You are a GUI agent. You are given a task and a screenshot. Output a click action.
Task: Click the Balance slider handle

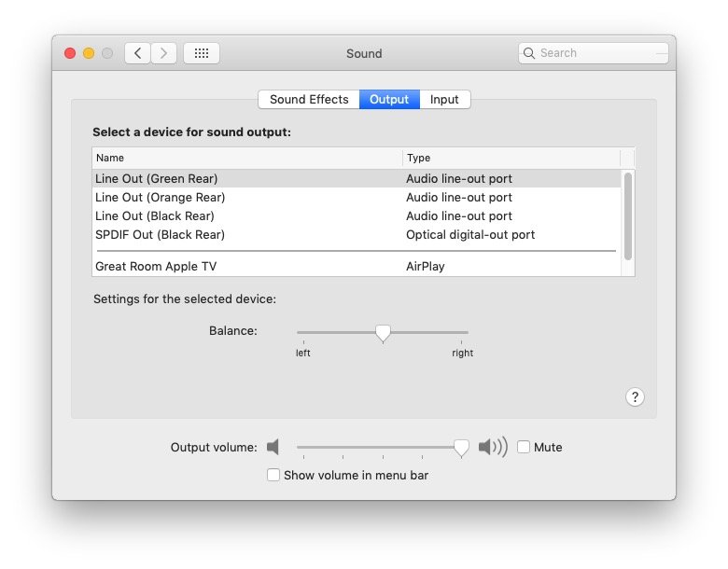click(383, 333)
